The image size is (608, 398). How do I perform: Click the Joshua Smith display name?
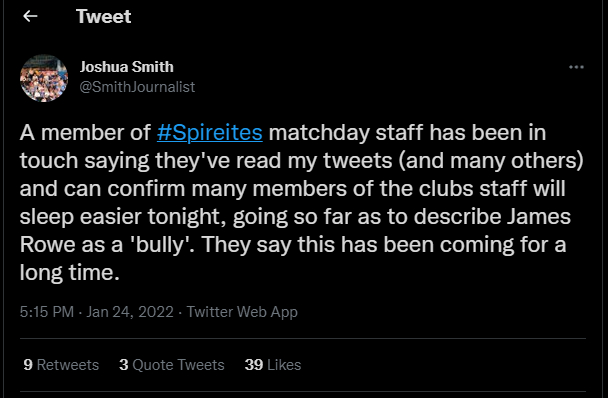coord(126,67)
